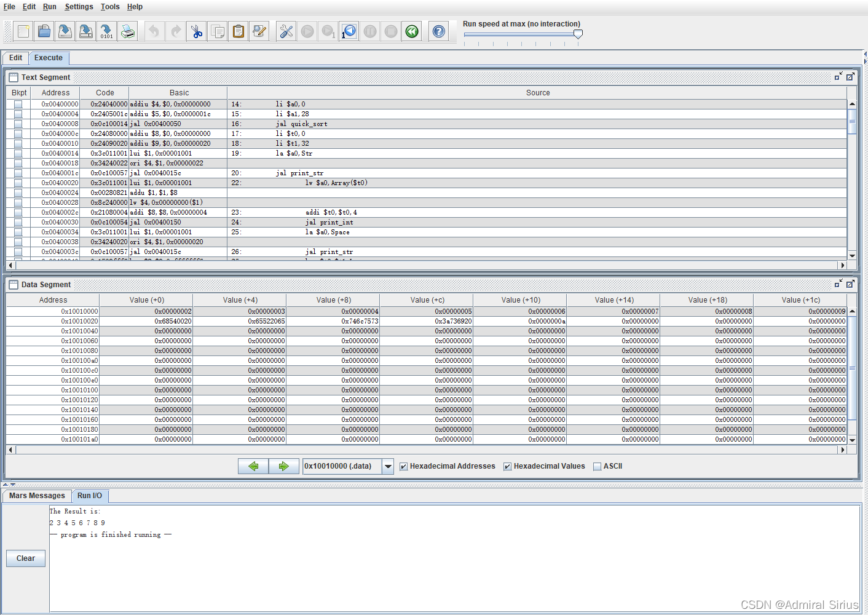The height and width of the screenshot is (615, 868).
Task: Set breakpoint on jal quick_sort row 0x00400008
Action: 18,124
